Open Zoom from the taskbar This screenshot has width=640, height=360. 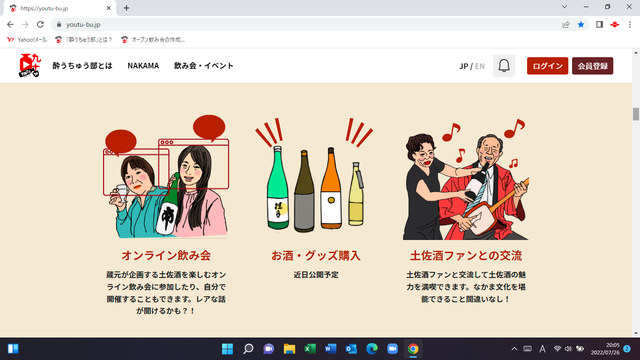coord(393,349)
